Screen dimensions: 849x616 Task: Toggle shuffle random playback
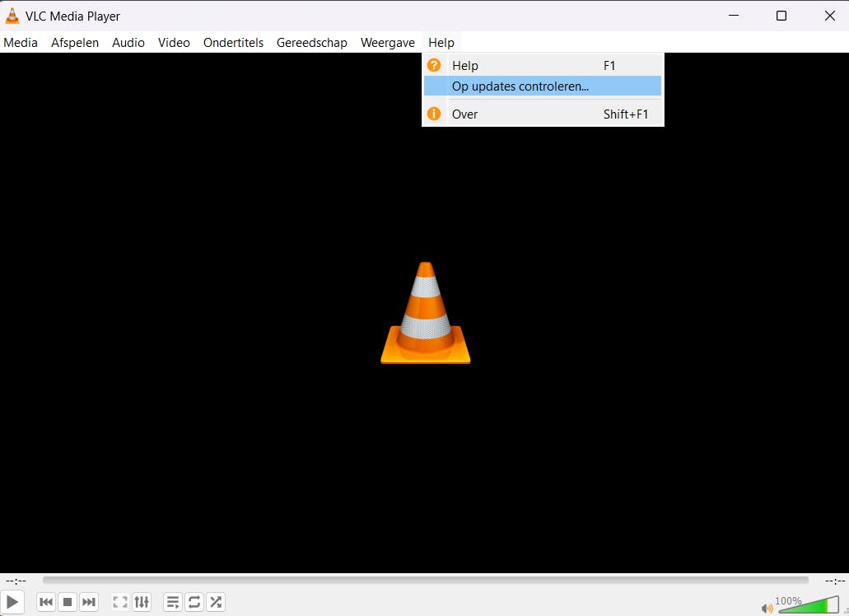tap(216, 602)
